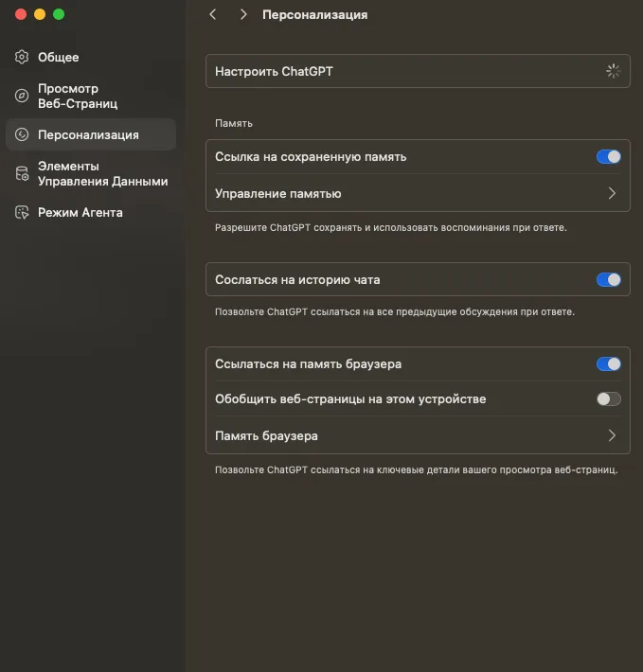Click the loading spinner in Настроить ChatGPT

[613, 71]
